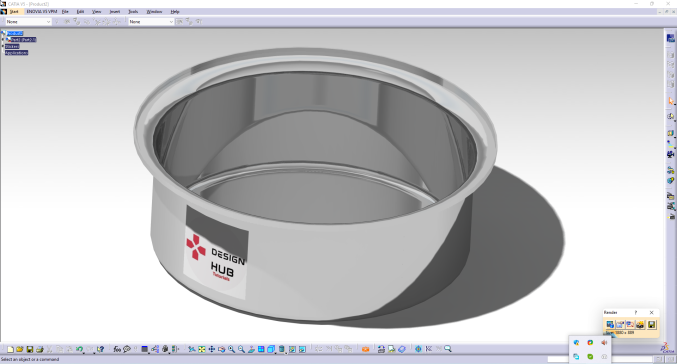
Task: Open the second None dropdown
Action: coord(151,22)
